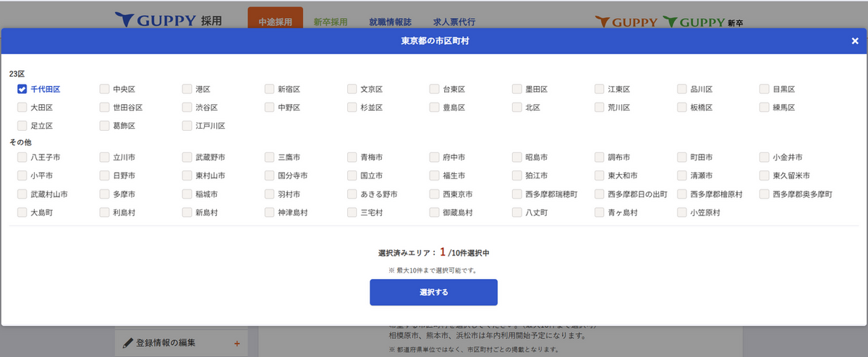Check the 西多摩郡奥多摩町 checkbox
The image size is (868, 357).
coord(765,194)
